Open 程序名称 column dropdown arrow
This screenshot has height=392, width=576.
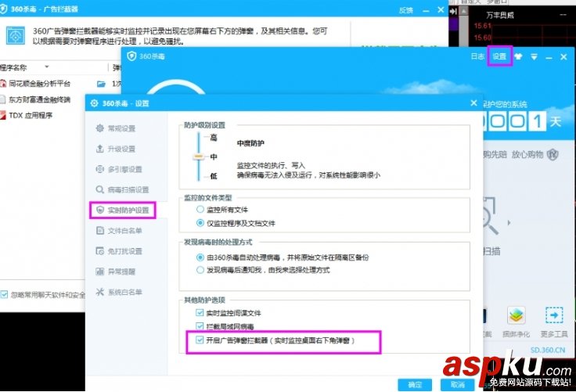[47, 67]
